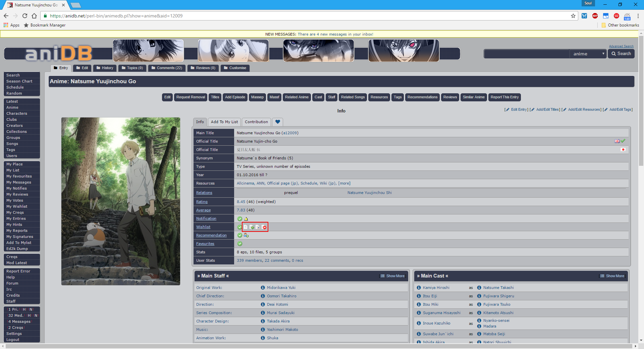Toggle the green check in Notification row
Image resolution: width=644 pixels, height=349 pixels.
[x=239, y=219]
